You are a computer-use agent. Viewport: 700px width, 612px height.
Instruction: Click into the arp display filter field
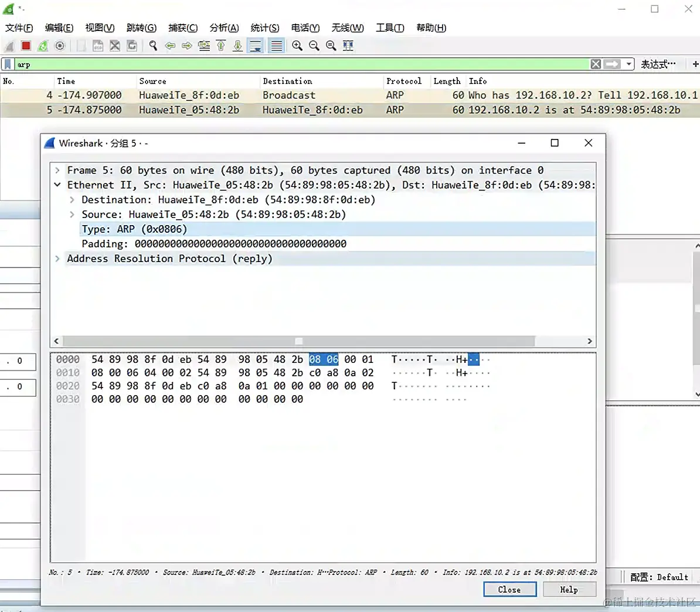301,64
